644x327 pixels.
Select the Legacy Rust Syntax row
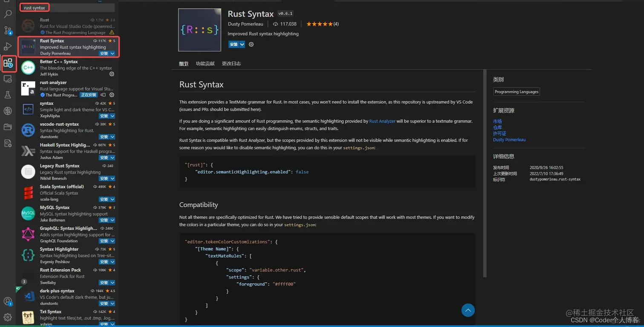tap(68, 172)
